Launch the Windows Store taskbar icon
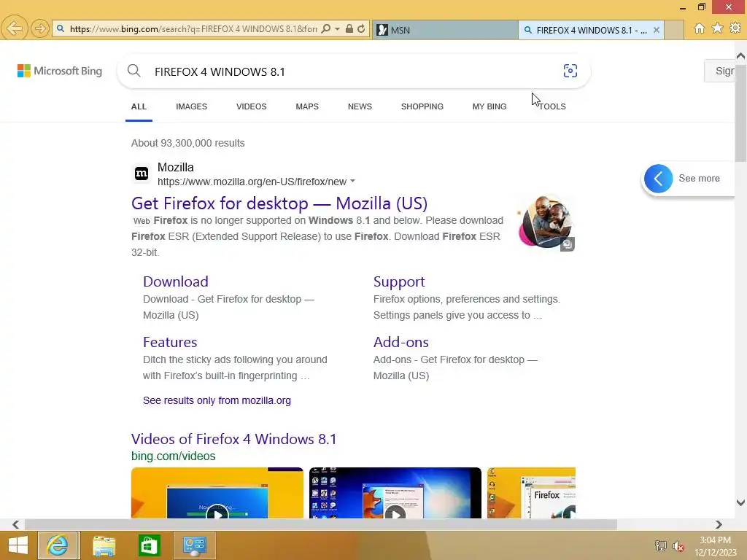Viewport: 747px width, 560px height. [149, 545]
